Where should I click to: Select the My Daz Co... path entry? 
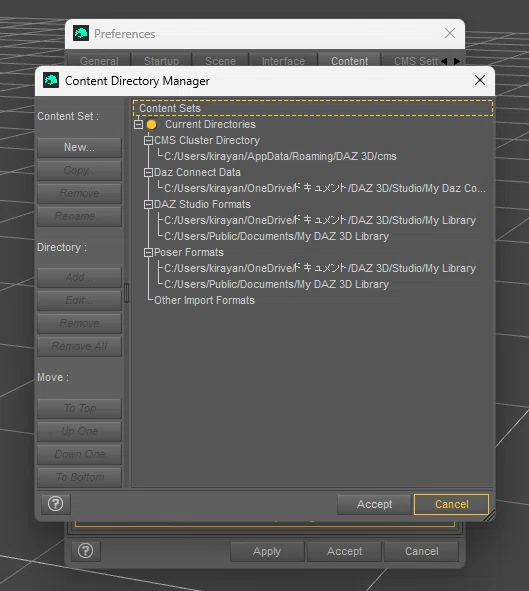tap(325, 188)
